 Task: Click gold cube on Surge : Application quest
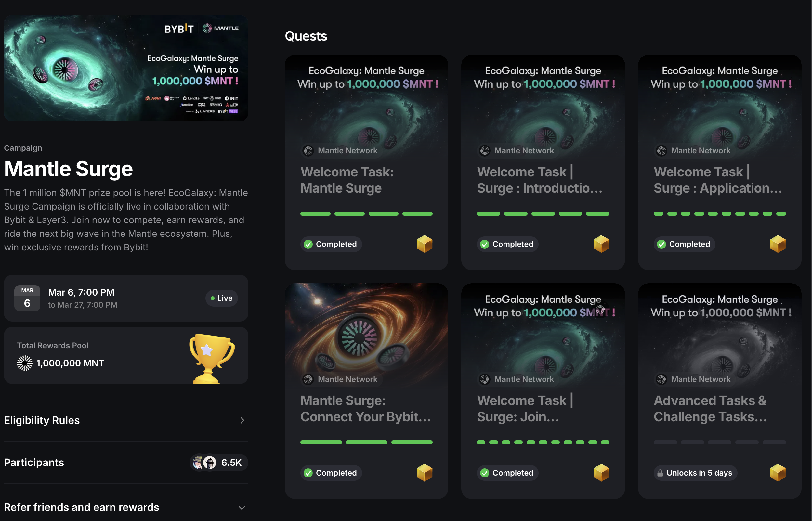778,244
